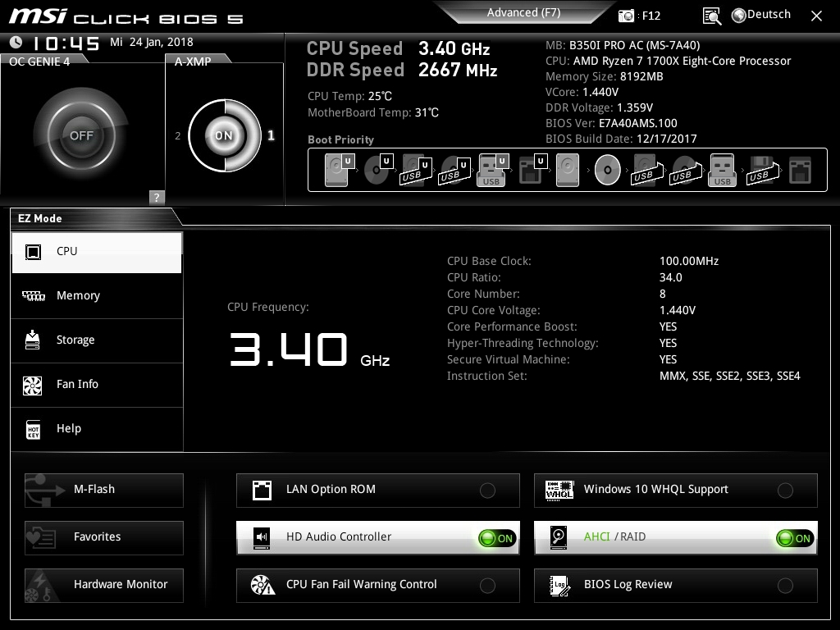Click the CPU Base Clock 100.00MHz value
Image resolution: width=840 pixels, height=630 pixels.
click(x=689, y=261)
